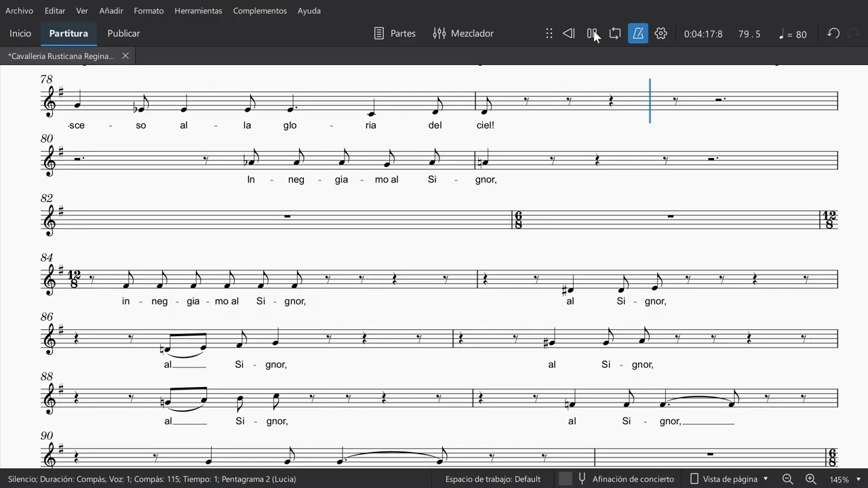Click the blue playback cursor in the score
This screenshot has height=488, width=868.
point(650,101)
